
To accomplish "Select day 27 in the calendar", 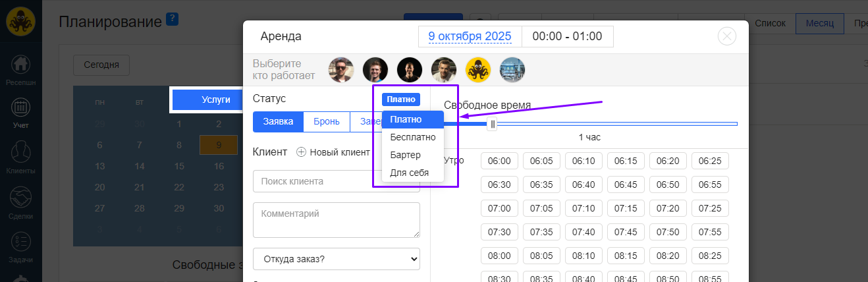I will (x=99, y=208).
